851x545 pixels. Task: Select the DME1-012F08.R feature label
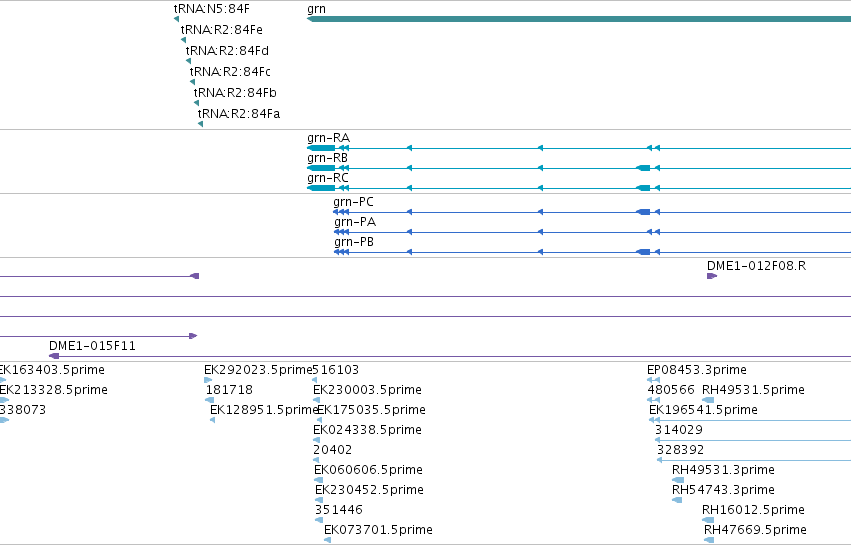pyautogui.click(x=756, y=266)
